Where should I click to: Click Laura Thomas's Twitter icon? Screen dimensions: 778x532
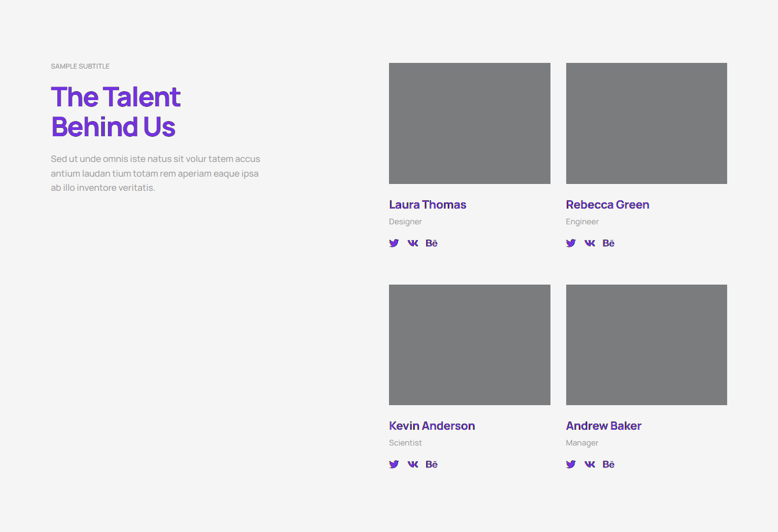(x=394, y=243)
